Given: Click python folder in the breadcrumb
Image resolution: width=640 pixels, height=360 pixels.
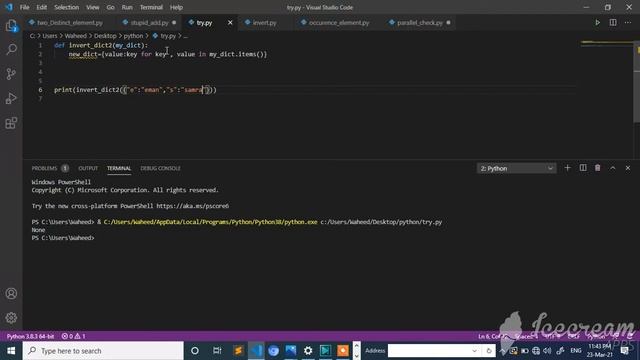Looking at the screenshot, I should coord(133,36).
